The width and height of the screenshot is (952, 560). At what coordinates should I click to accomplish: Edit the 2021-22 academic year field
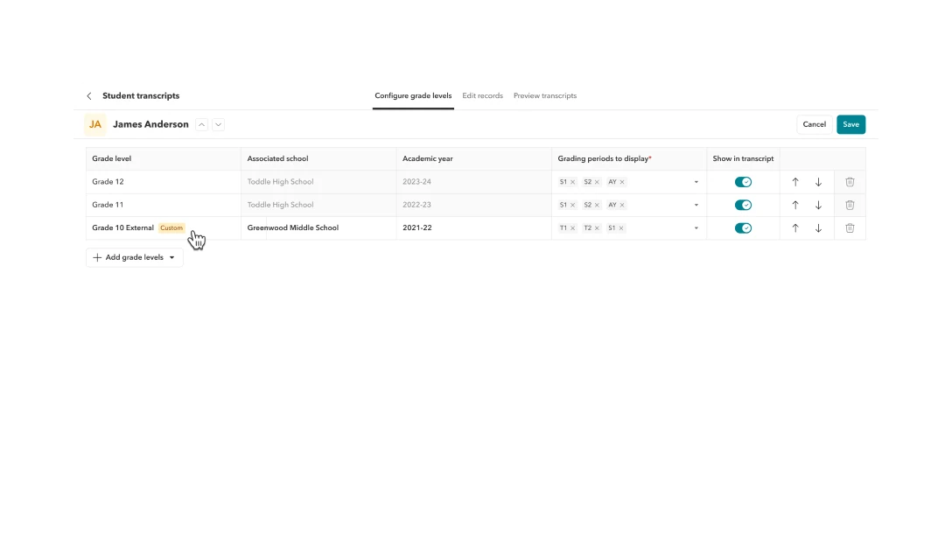pyautogui.click(x=473, y=227)
